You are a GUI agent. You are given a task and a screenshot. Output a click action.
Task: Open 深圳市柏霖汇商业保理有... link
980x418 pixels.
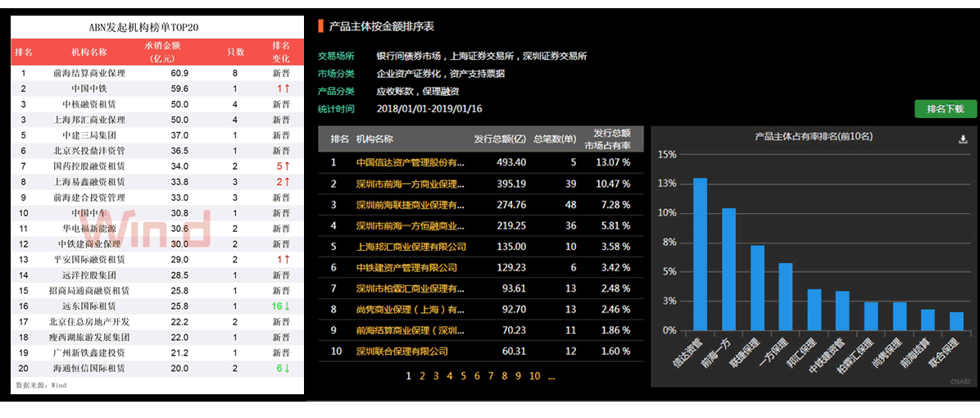[x=410, y=289]
